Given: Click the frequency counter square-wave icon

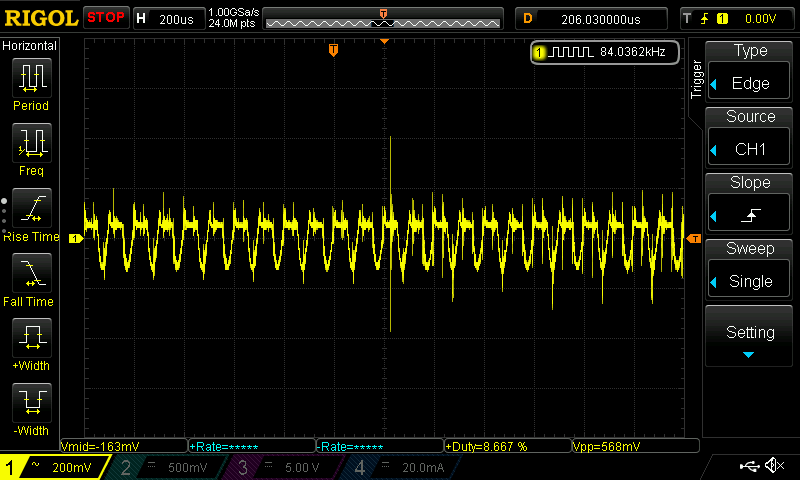Looking at the screenshot, I should 570,52.
